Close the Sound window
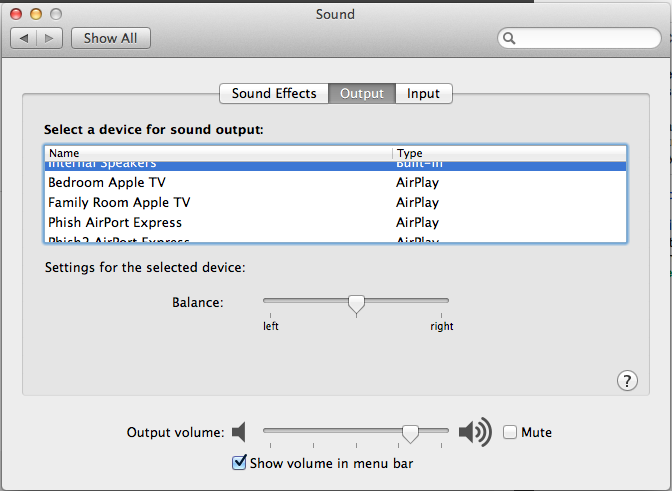The width and height of the screenshot is (672, 491). click(16, 14)
